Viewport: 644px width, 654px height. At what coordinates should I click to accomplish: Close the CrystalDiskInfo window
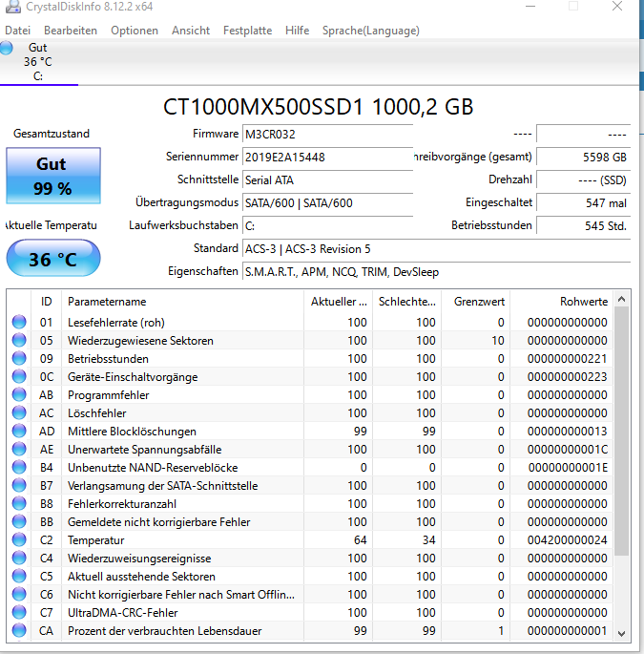tap(617, 7)
